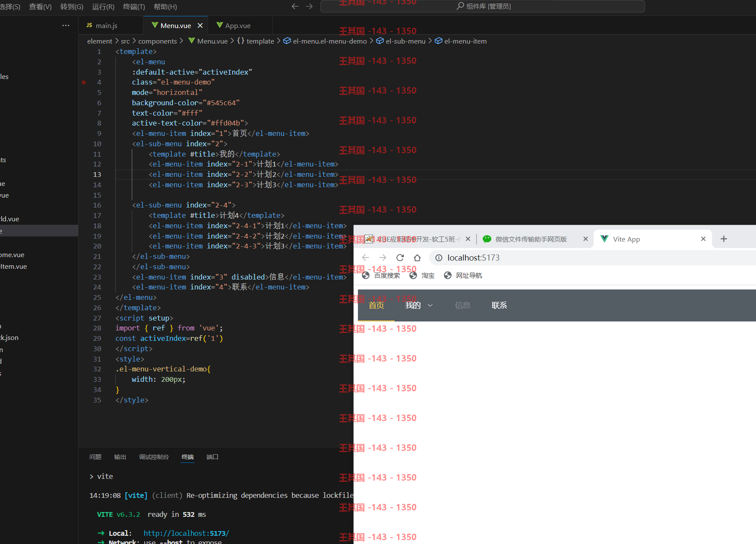Click the red breakpoint dot on line 4

[84, 82]
